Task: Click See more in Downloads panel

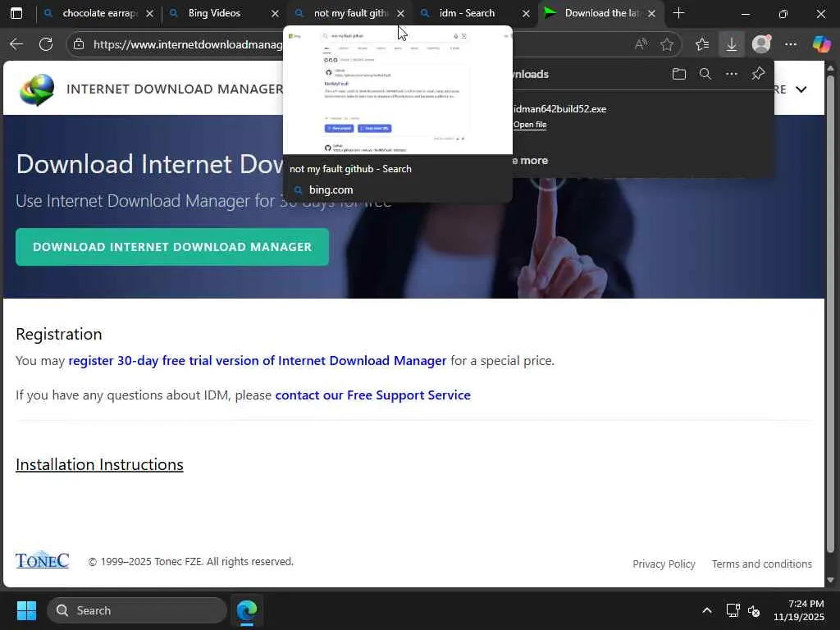Action: click(530, 160)
